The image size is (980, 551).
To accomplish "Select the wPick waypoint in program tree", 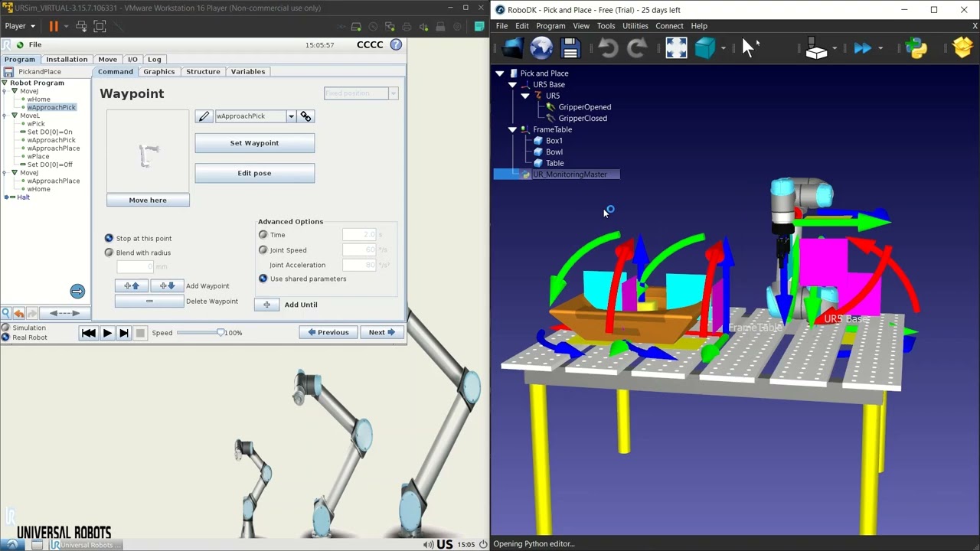I will click(x=36, y=124).
